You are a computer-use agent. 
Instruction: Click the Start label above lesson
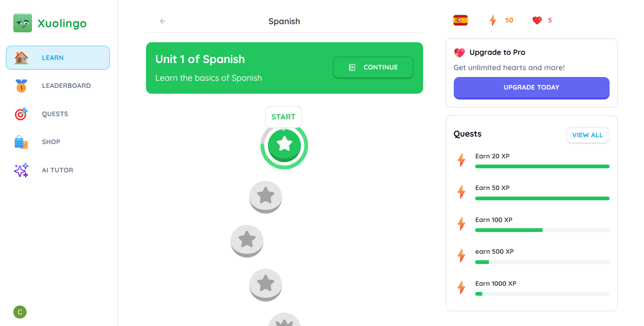(x=283, y=117)
